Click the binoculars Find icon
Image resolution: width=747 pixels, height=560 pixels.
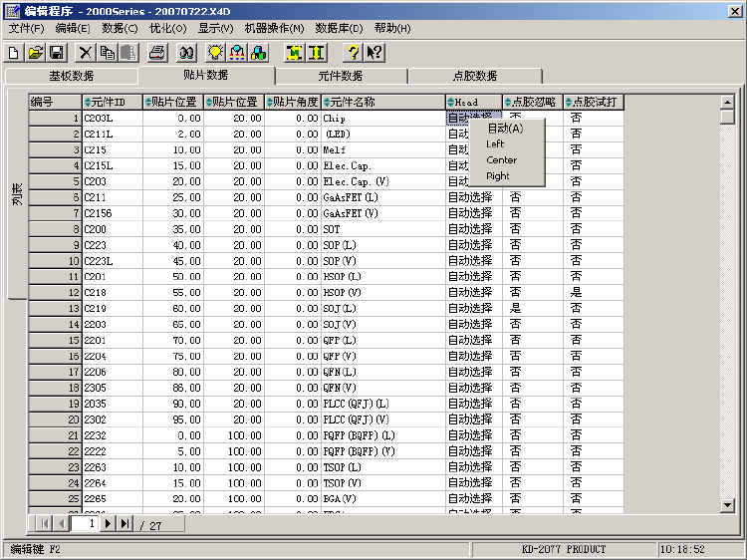pyautogui.click(x=186, y=52)
